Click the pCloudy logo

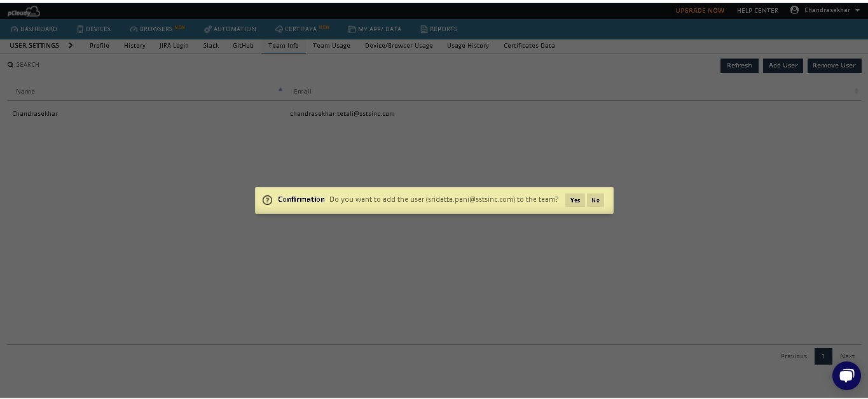(x=24, y=10)
